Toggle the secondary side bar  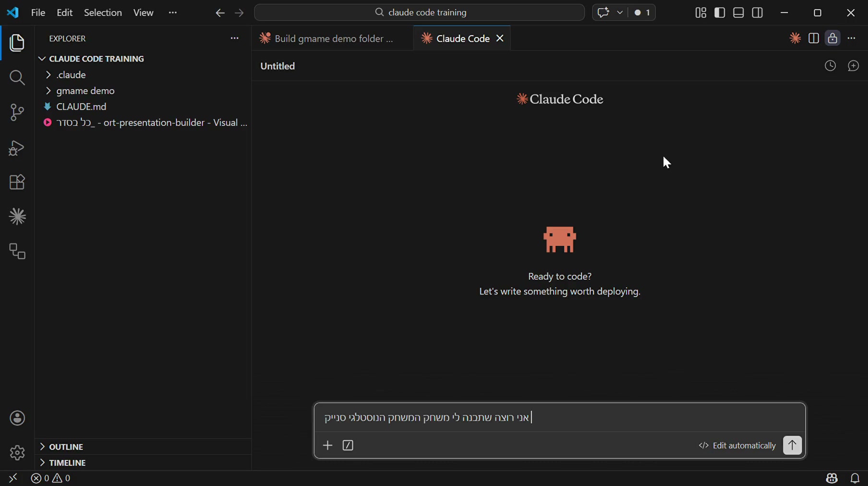[x=758, y=13]
